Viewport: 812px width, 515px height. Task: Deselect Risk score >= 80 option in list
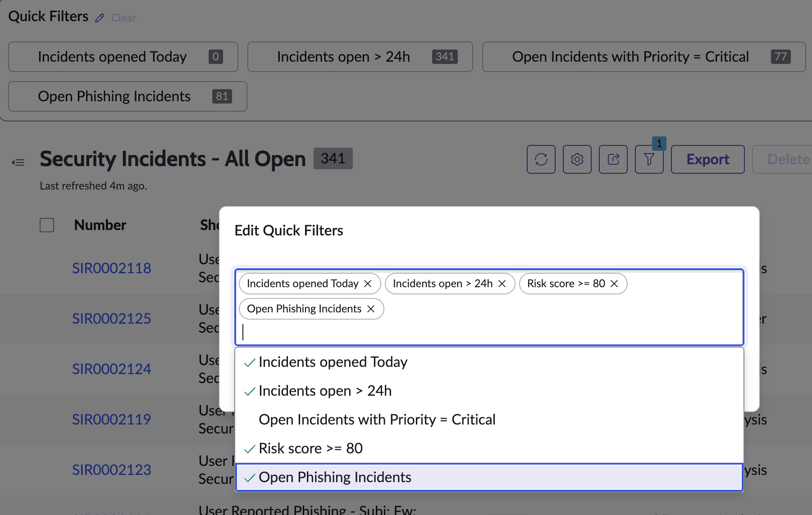489,448
